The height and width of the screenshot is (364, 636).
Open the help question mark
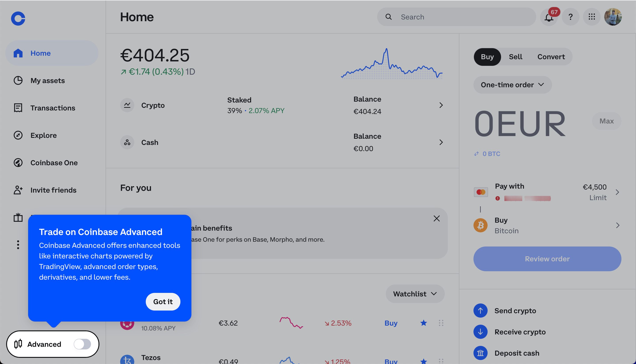[x=570, y=17]
